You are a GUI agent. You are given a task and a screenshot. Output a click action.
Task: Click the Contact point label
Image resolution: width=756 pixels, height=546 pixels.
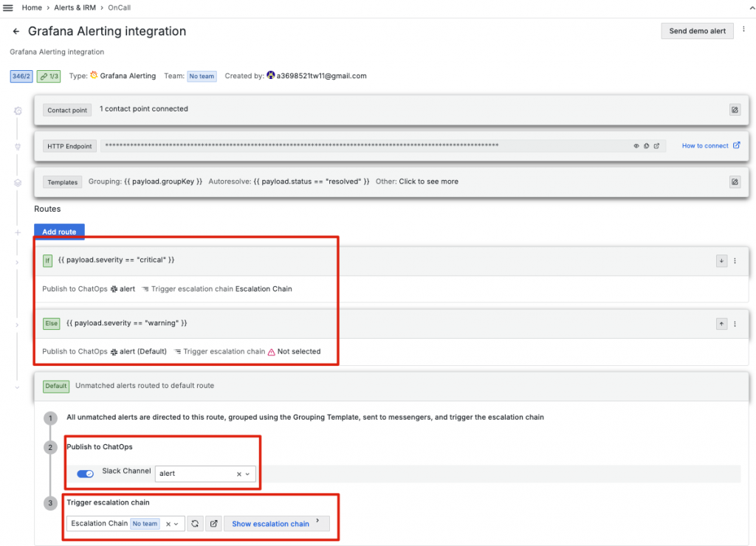(x=67, y=110)
